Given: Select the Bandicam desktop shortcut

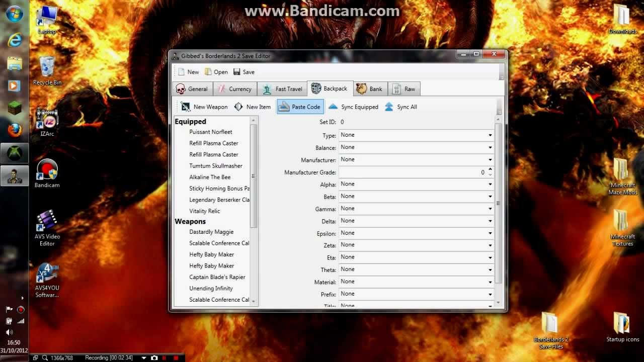Looking at the screenshot, I should [x=47, y=173].
